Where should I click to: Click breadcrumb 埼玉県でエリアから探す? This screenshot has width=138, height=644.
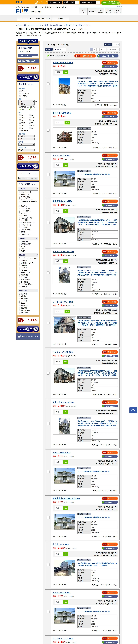click(x=74, y=25)
